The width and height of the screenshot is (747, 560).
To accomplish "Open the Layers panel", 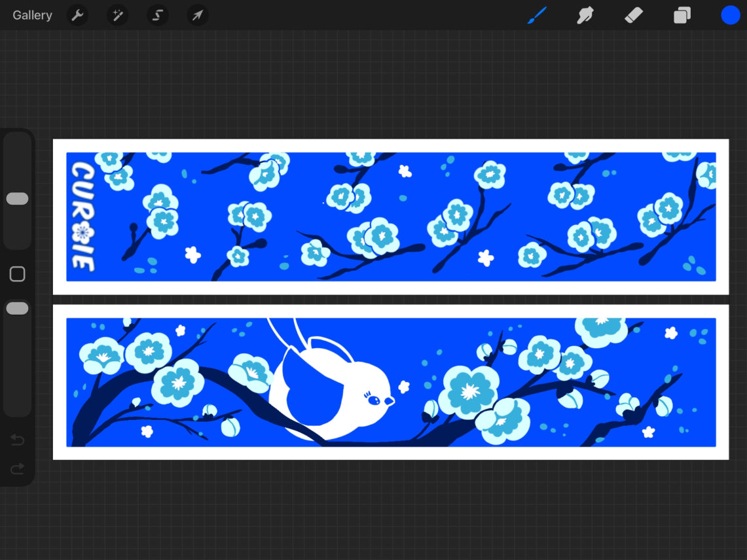I will tap(682, 15).
